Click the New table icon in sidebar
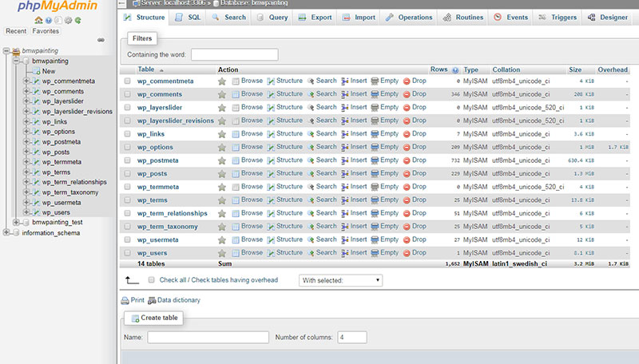The height and width of the screenshot is (364, 639). [x=37, y=71]
